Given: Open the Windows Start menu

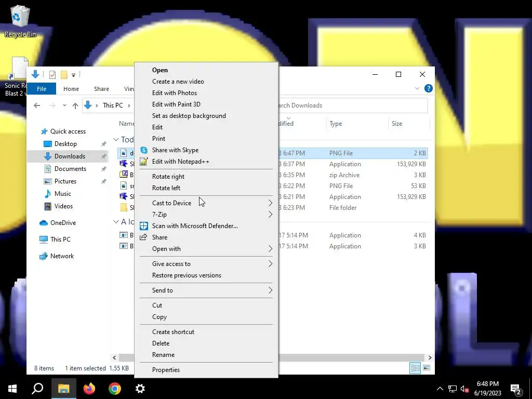Looking at the screenshot, I should pos(12,389).
